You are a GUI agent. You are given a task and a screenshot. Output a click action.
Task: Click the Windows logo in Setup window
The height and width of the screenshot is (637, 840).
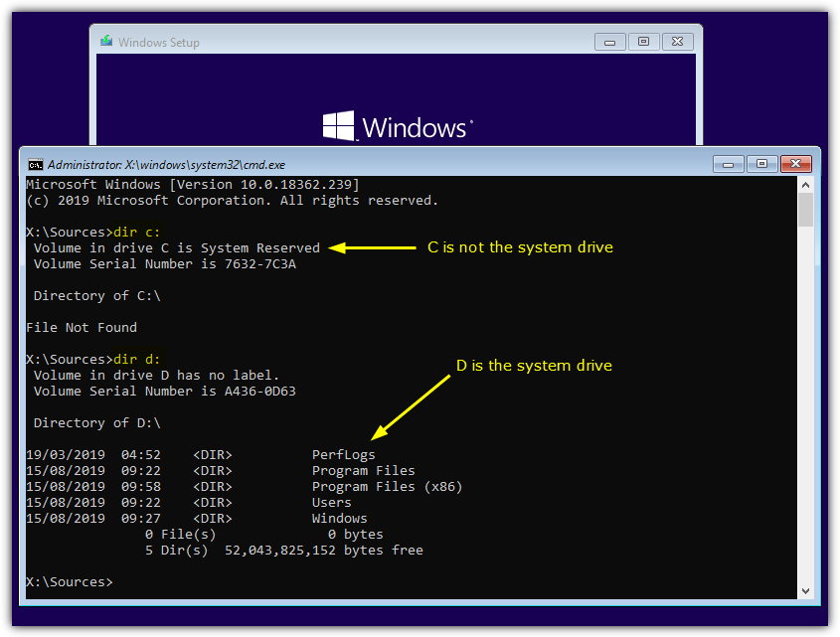(x=339, y=126)
